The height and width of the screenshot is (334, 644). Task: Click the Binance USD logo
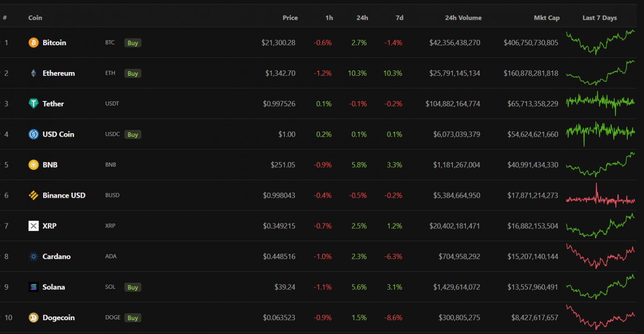[34, 195]
